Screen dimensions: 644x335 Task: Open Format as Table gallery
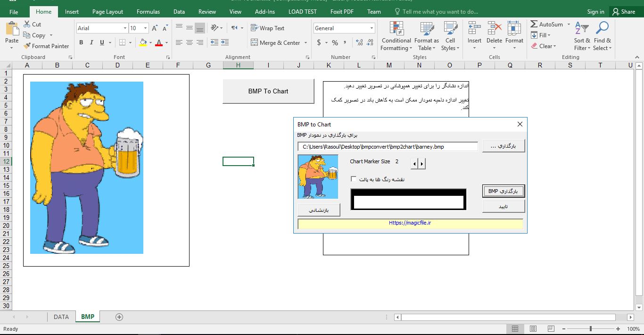427,36
